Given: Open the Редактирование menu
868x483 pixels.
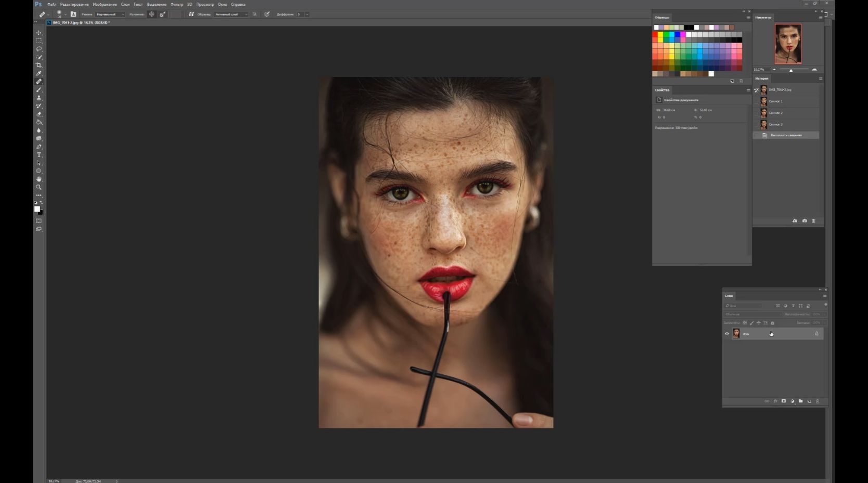Looking at the screenshot, I should click(x=74, y=4).
